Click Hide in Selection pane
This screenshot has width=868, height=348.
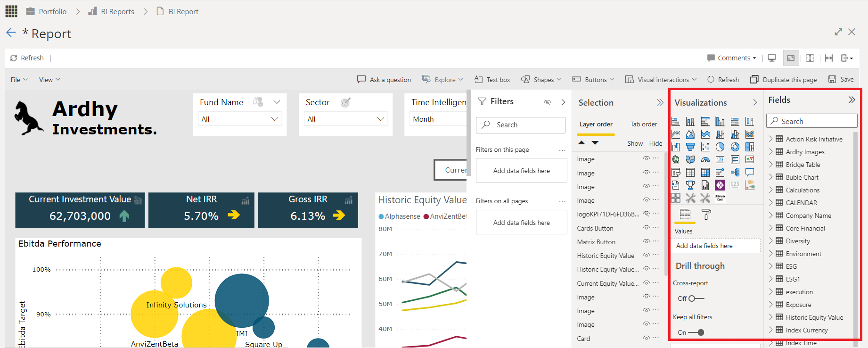coord(655,143)
